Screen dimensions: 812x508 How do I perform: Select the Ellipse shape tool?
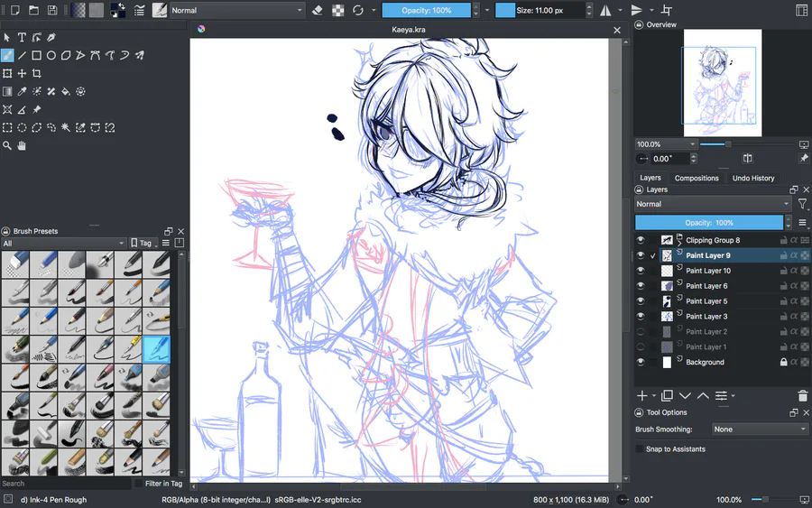pyautogui.click(x=51, y=55)
